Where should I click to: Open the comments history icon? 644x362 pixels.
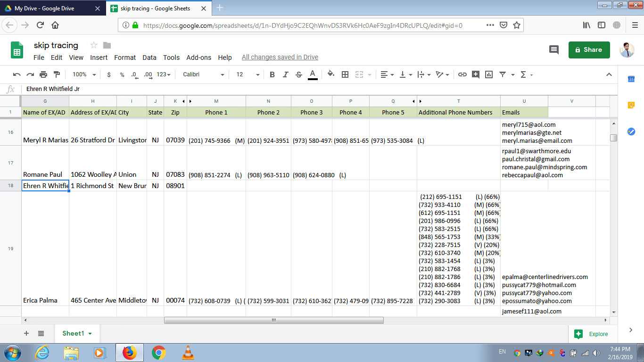coord(554,49)
